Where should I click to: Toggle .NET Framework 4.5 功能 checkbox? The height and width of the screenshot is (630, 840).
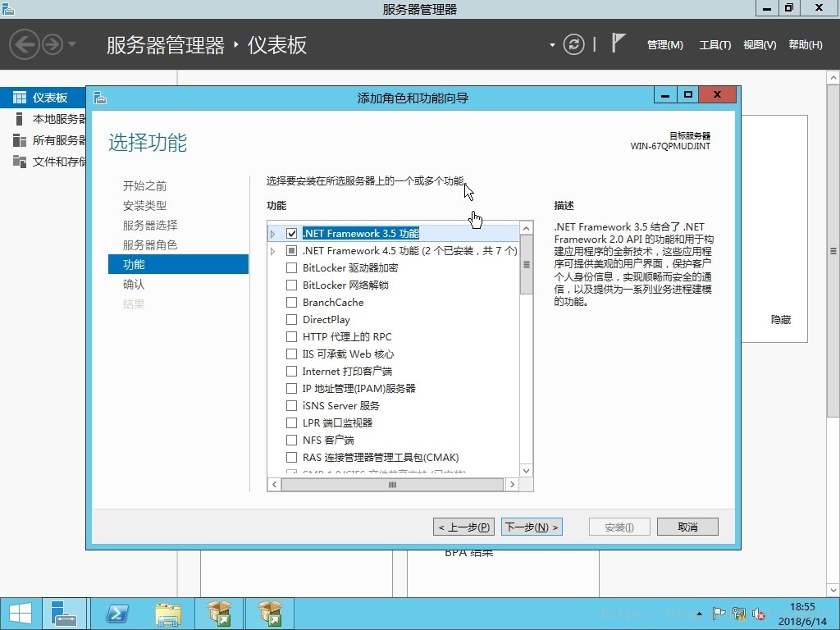click(291, 251)
